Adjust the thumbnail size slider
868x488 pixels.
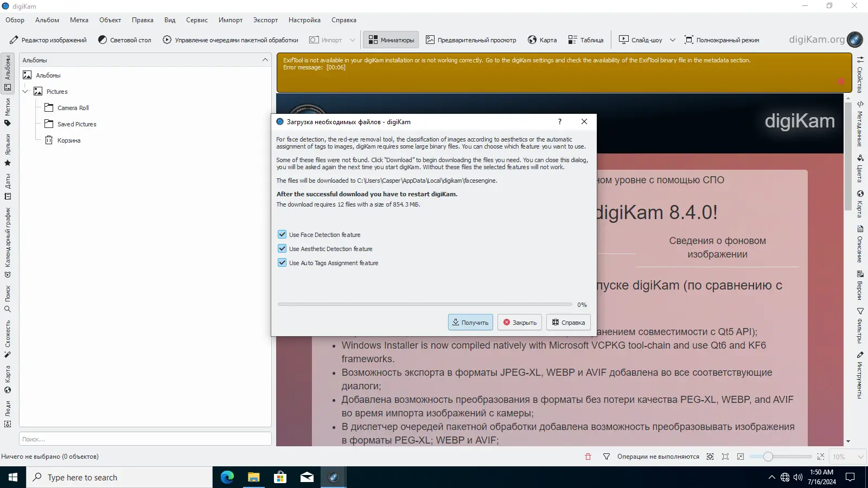(x=780, y=457)
